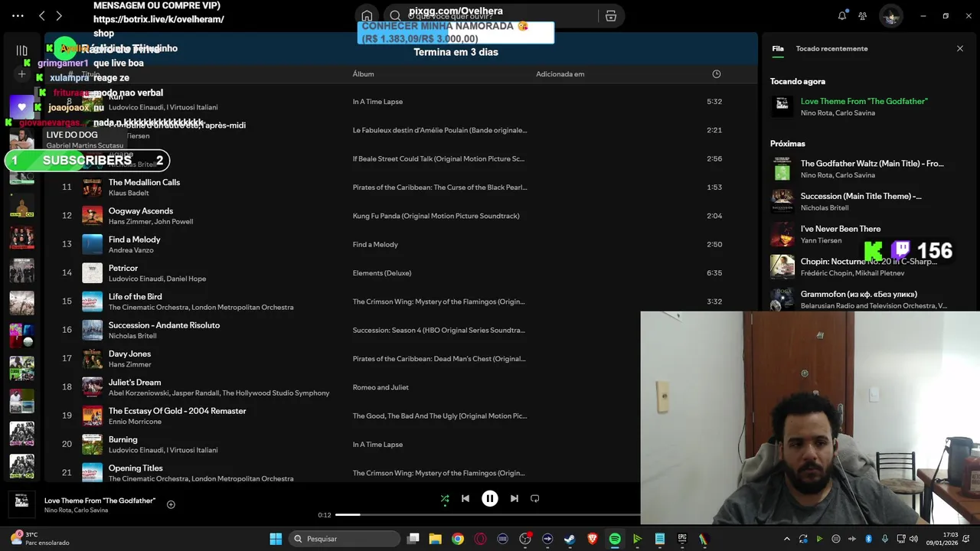Image resolution: width=980 pixels, height=551 pixels.
Task: Sort by the duration clock header
Action: [717, 74]
